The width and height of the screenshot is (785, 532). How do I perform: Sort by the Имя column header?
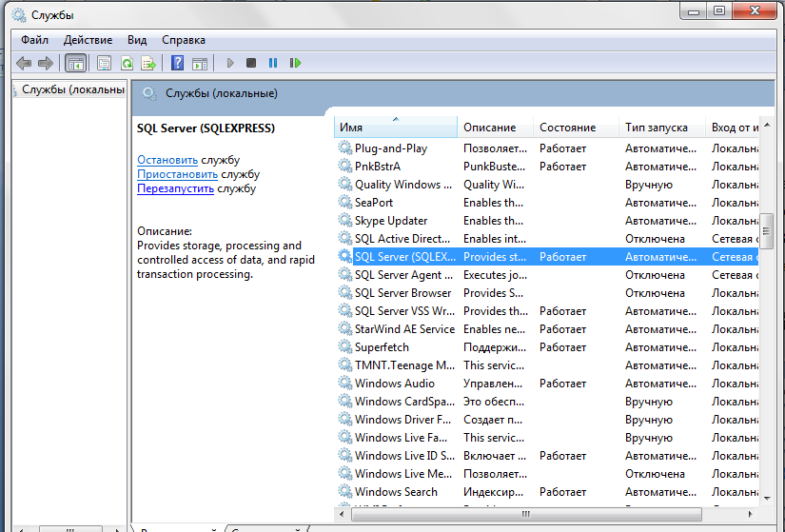[396, 128]
